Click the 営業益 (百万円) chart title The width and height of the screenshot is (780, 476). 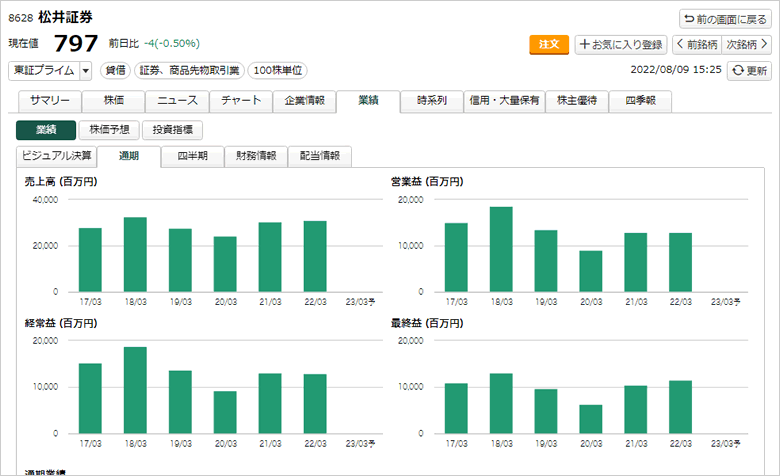[x=427, y=182]
